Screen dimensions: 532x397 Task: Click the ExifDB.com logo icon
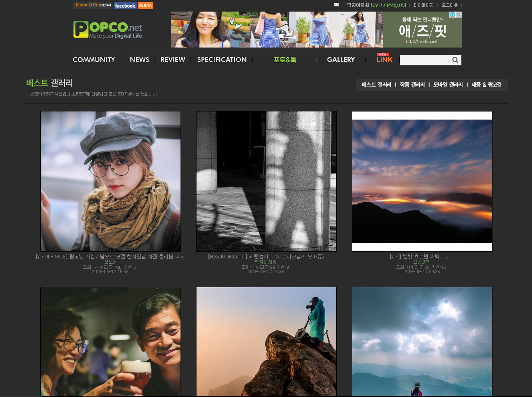(x=93, y=5)
